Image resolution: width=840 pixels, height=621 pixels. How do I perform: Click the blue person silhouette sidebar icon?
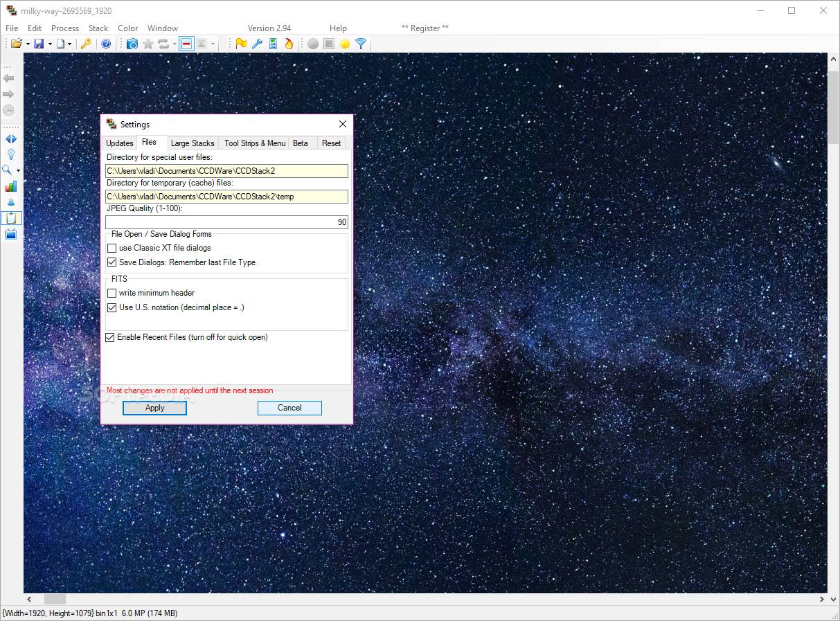point(10,202)
